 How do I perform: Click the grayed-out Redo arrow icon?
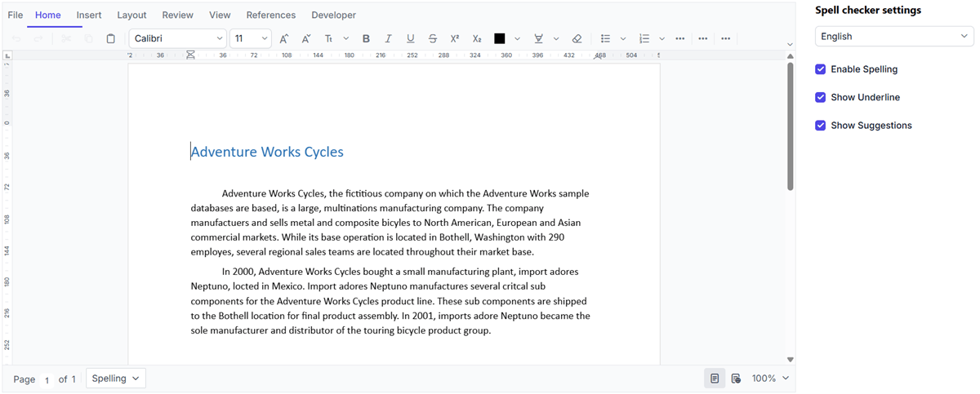pos(38,38)
